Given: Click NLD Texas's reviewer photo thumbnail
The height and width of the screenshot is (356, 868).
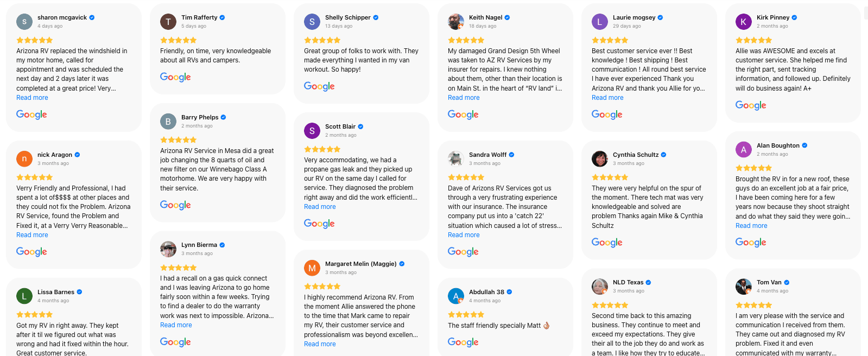Looking at the screenshot, I should 599,286.
